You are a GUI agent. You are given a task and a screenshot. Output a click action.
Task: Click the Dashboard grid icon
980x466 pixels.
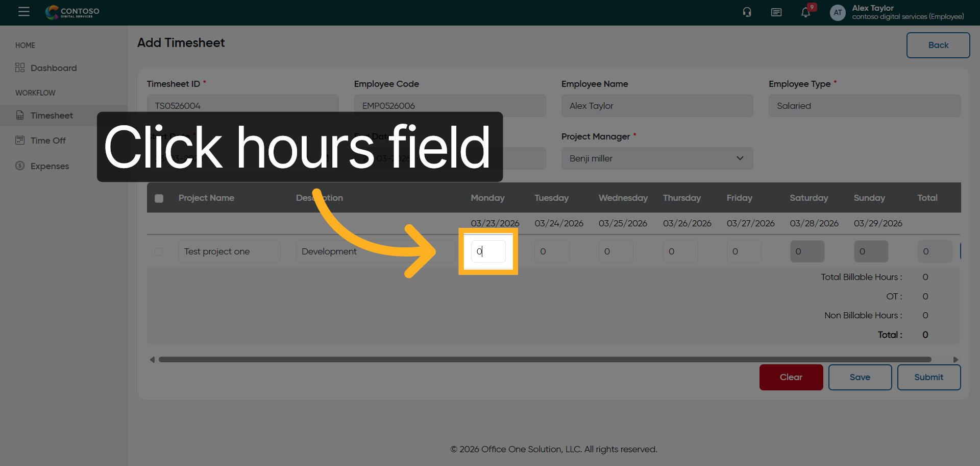click(x=20, y=68)
